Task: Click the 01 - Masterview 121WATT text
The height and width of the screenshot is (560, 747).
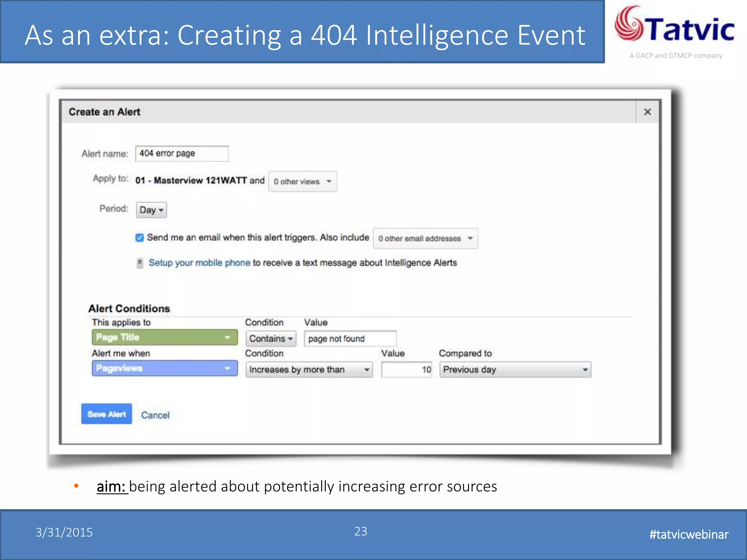Action: 191,180
